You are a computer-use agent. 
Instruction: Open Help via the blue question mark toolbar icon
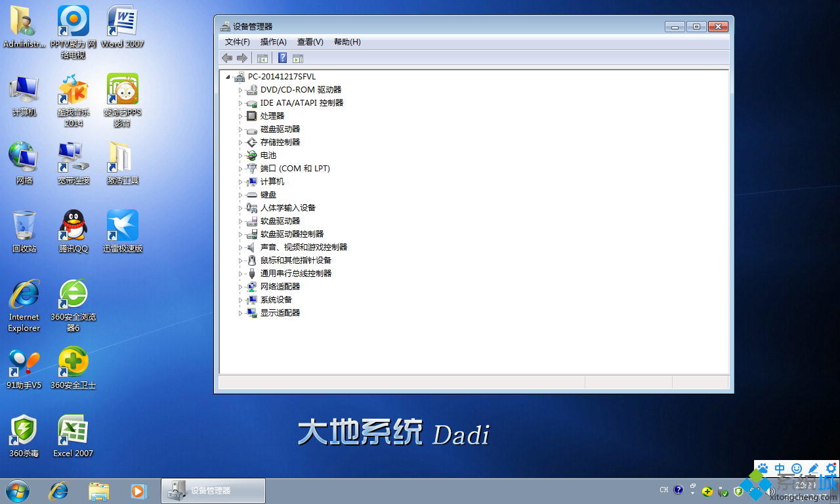282,58
